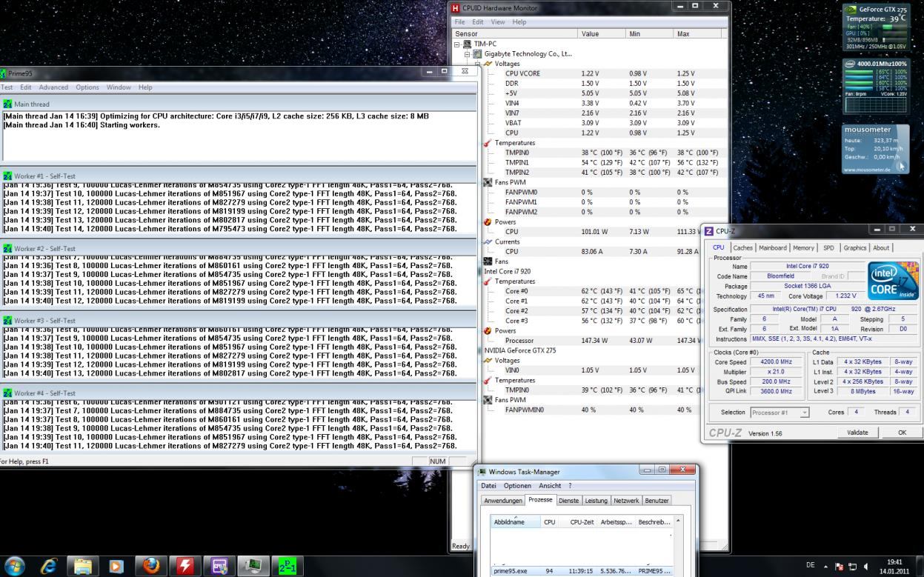Viewport: 924px width, 577px height.
Task: Switch to Firefox in the taskbar
Action: [x=152, y=565]
